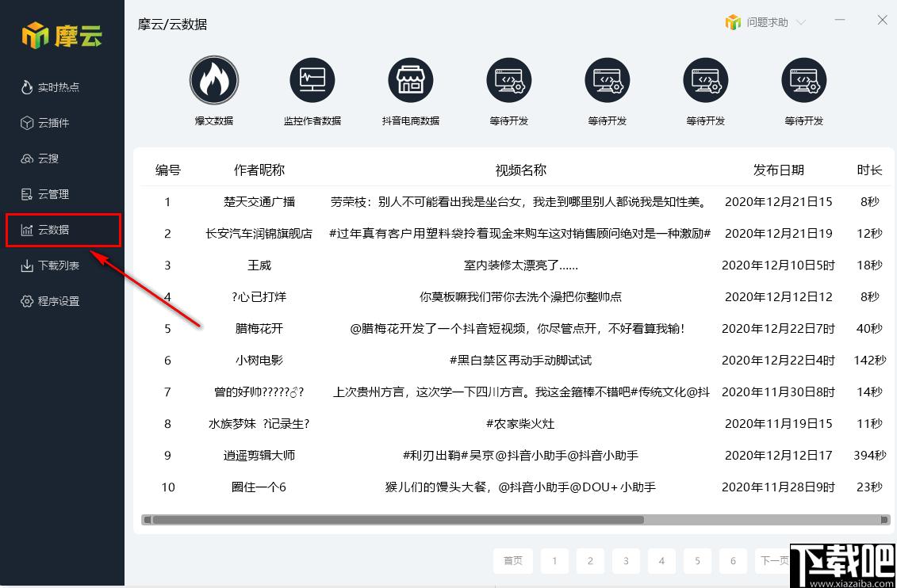Go to page 5
Screen dimensions: 897x588
pyautogui.click(x=697, y=561)
